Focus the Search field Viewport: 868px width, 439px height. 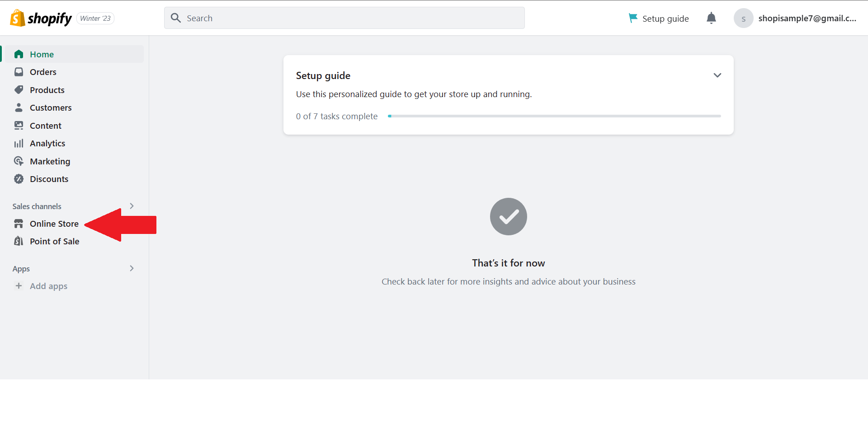tap(344, 18)
